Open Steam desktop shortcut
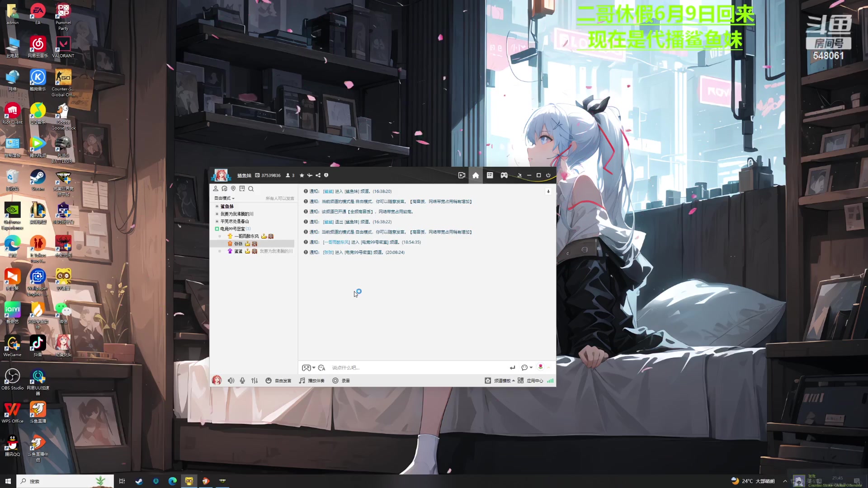Image resolution: width=868 pixels, height=488 pixels. coord(38,180)
